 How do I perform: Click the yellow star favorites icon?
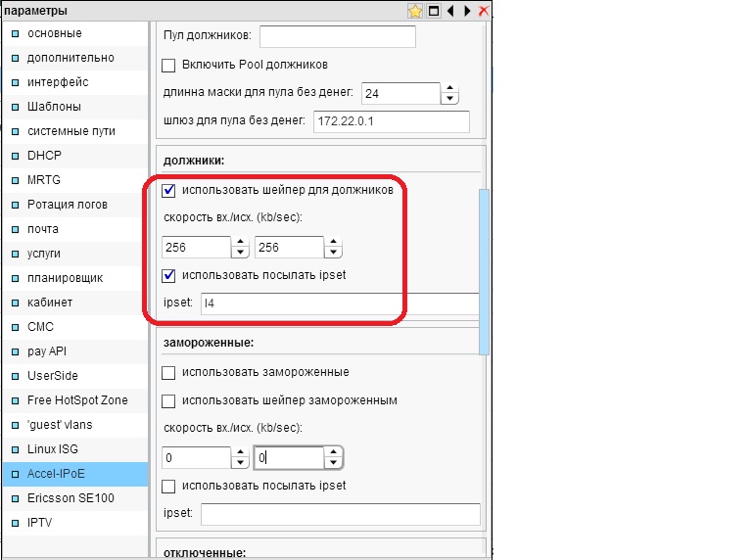415,11
